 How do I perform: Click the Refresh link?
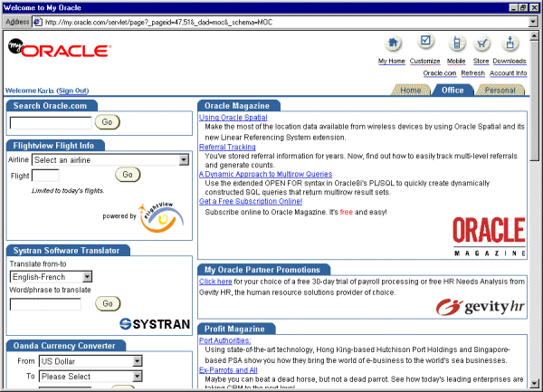[x=473, y=73]
